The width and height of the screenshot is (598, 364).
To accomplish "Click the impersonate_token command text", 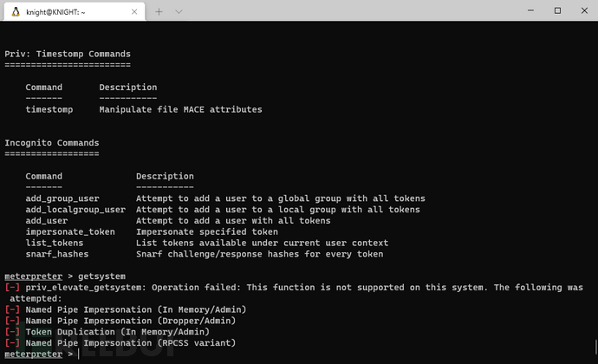I will click(x=70, y=232).
